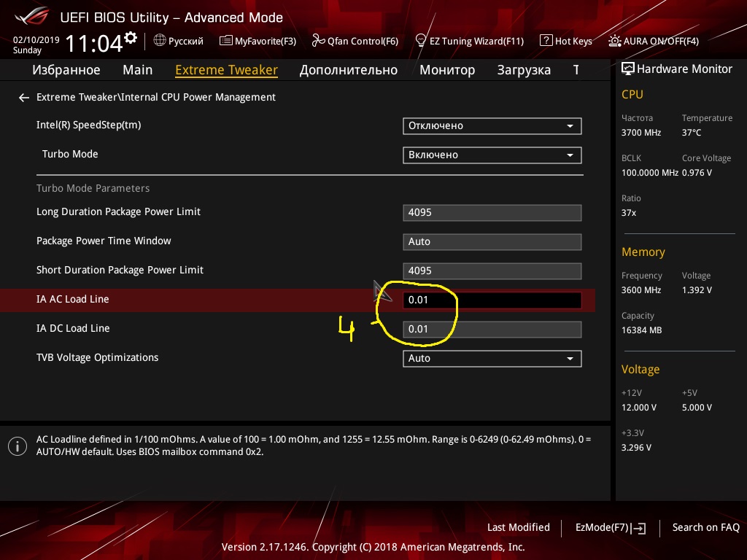Click the 3600 MHz memory frequency value
Image resolution: width=747 pixels, height=560 pixels.
click(x=640, y=290)
